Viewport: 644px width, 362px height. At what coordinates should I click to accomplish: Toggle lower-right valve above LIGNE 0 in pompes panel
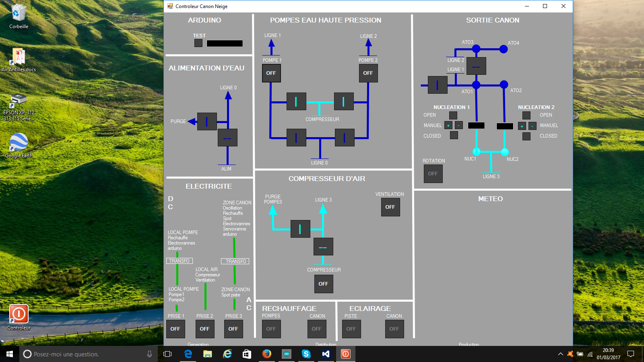click(345, 138)
